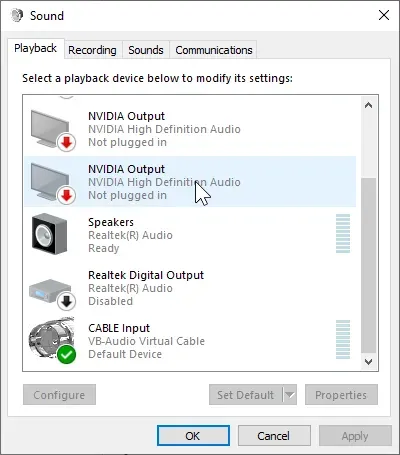400x455 pixels.
Task: Open the Sounds tab
Action: pyautogui.click(x=146, y=50)
